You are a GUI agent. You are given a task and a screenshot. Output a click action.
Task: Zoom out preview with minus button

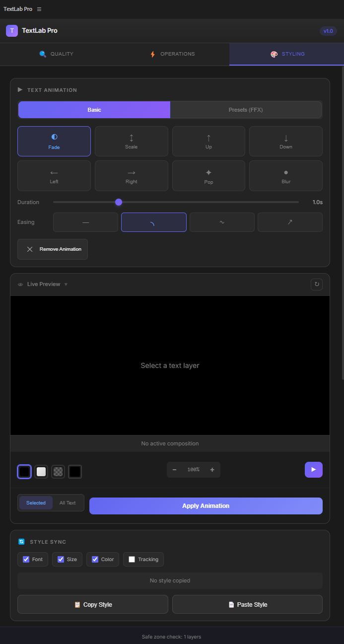click(174, 470)
